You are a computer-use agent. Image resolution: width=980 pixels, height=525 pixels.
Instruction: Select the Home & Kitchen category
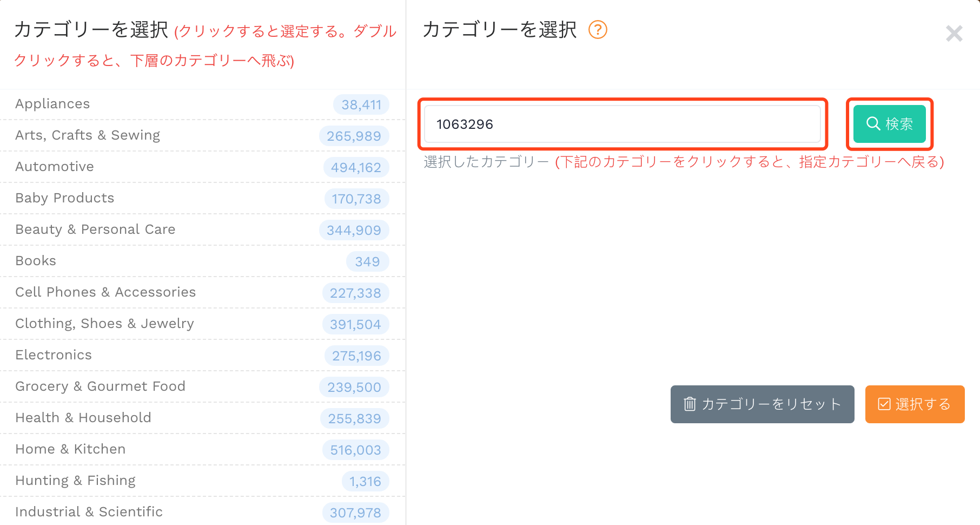click(x=203, y=450)
